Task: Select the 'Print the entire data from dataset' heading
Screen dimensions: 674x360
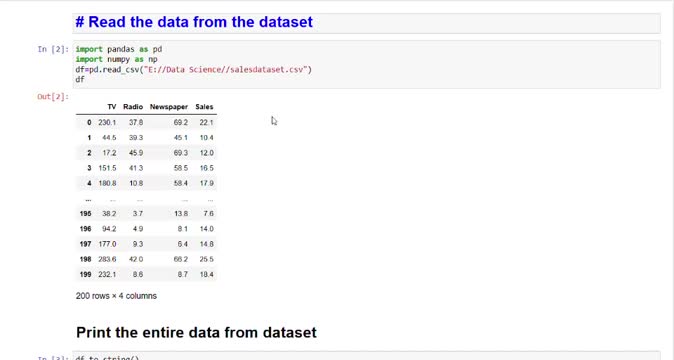Action: coord(196,333)
